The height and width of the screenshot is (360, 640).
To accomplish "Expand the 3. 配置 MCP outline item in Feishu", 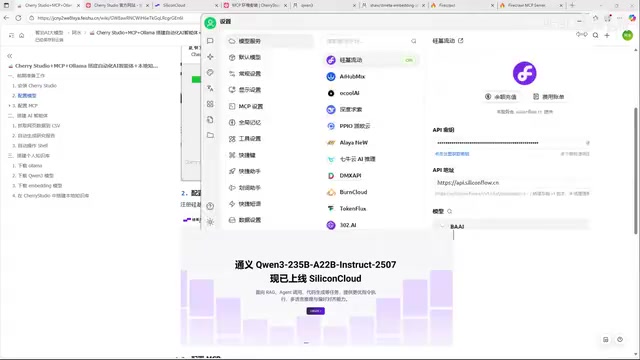I will click(9, 106).
